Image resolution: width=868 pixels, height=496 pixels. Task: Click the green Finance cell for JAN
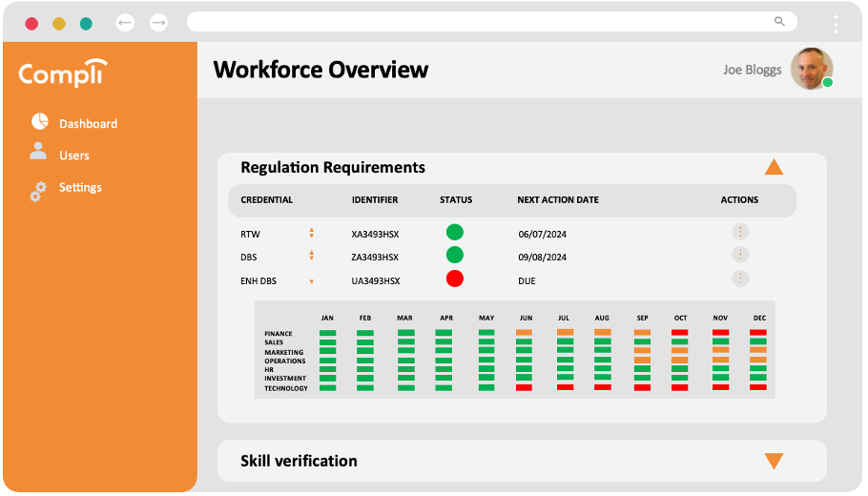(x=328, y=333)
